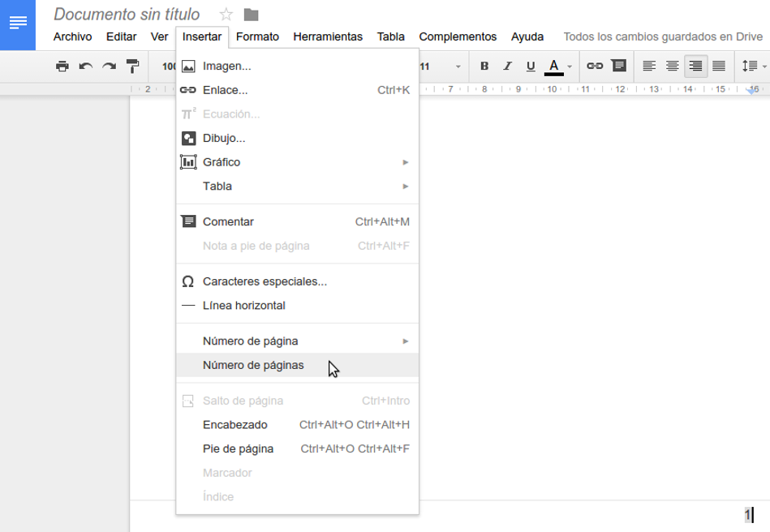
Task: Star the document with star icon
Action: point(226,15)
